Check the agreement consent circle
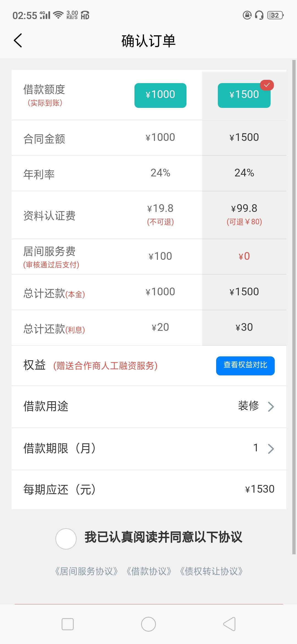 click(x=66, y=539)
